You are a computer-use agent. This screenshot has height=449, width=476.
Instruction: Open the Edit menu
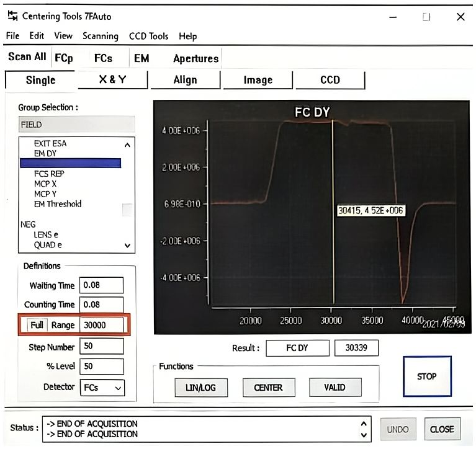[x=37, y=36]
